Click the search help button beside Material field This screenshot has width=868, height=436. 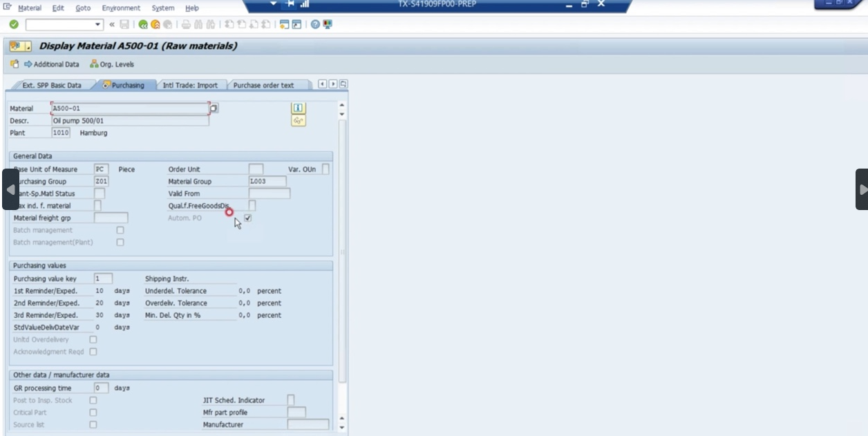(214, 108)
